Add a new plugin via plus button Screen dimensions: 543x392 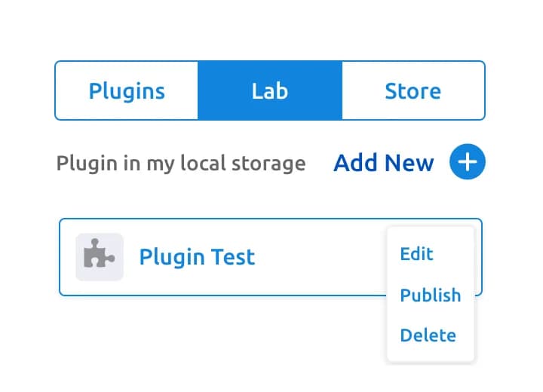[x=467, y=162]
